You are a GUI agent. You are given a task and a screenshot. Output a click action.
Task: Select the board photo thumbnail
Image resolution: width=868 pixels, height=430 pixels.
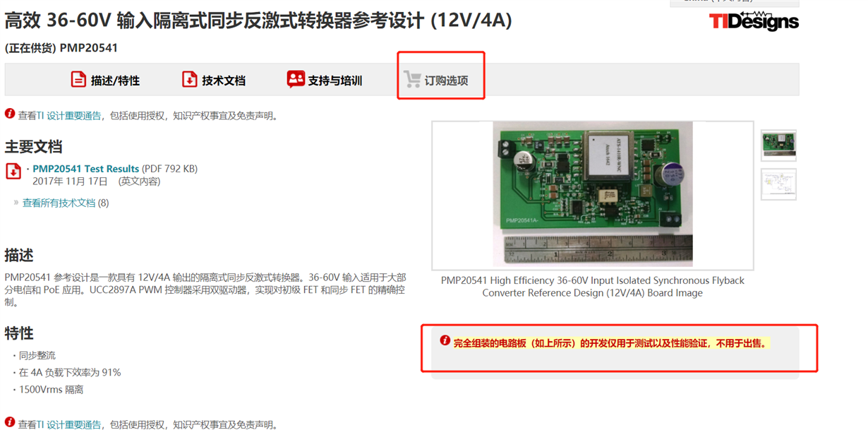point(778,145)
